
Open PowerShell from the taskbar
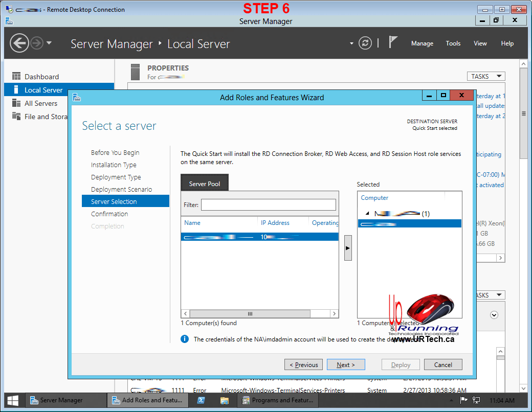[x=202, y=400]
